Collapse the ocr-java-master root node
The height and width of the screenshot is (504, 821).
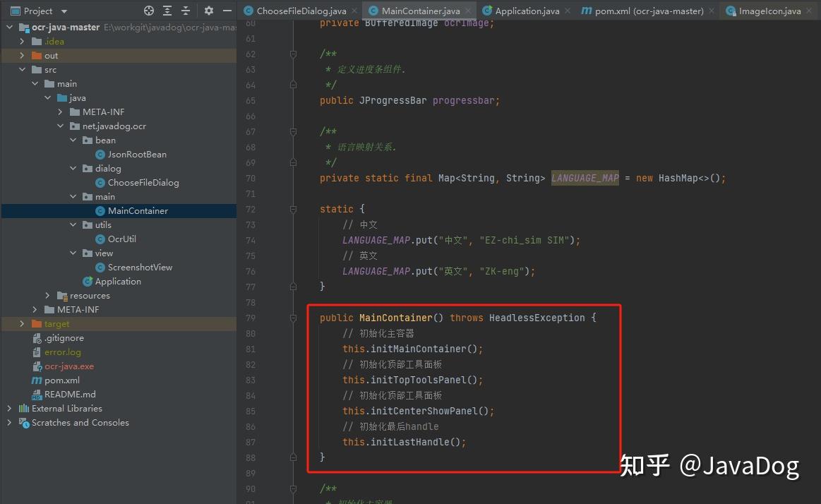point(9,27)
